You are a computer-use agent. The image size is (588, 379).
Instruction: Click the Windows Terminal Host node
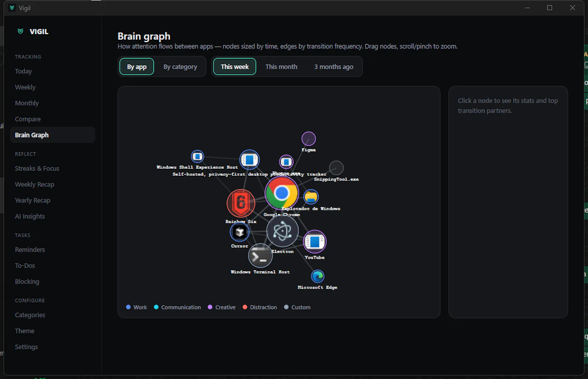point(260,256)
